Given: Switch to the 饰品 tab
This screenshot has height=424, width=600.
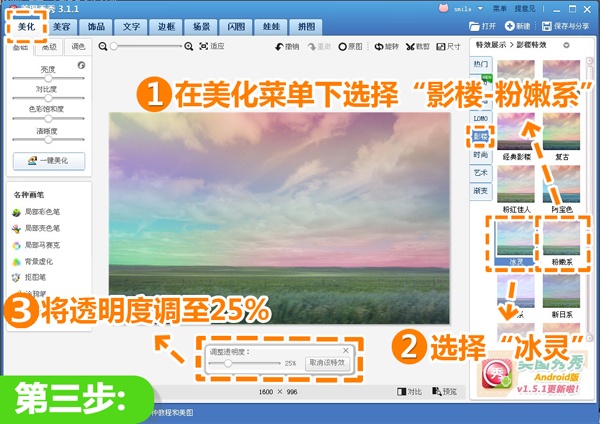Looking at the screenshot, I should pos(96,27).
